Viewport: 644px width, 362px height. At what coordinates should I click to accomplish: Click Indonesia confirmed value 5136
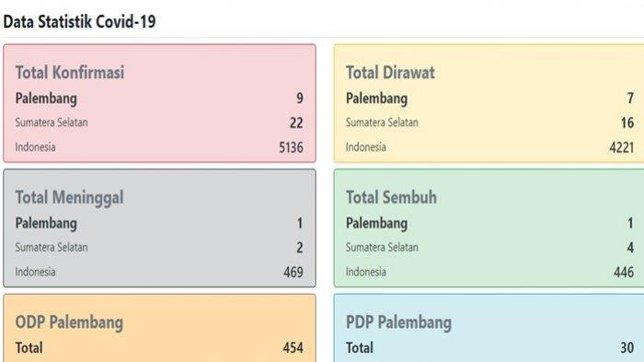(x=292, y=147)
